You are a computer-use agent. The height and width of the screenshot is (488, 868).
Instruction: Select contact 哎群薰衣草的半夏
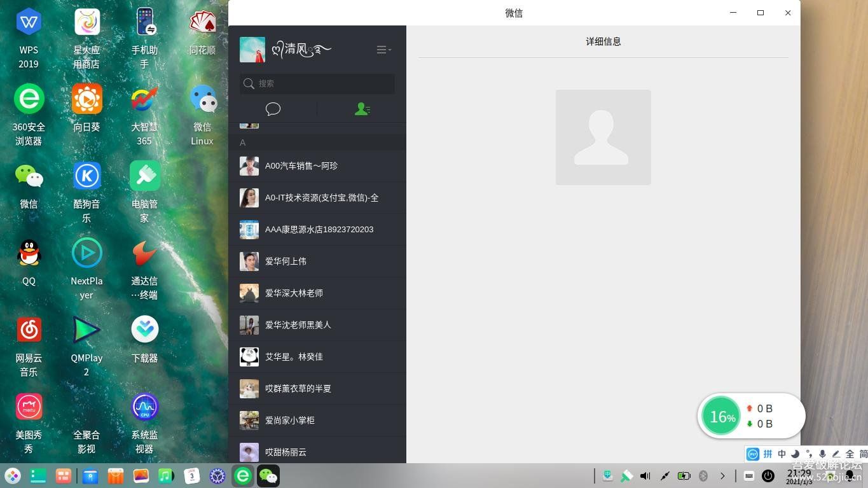click(x=317, y=388)
